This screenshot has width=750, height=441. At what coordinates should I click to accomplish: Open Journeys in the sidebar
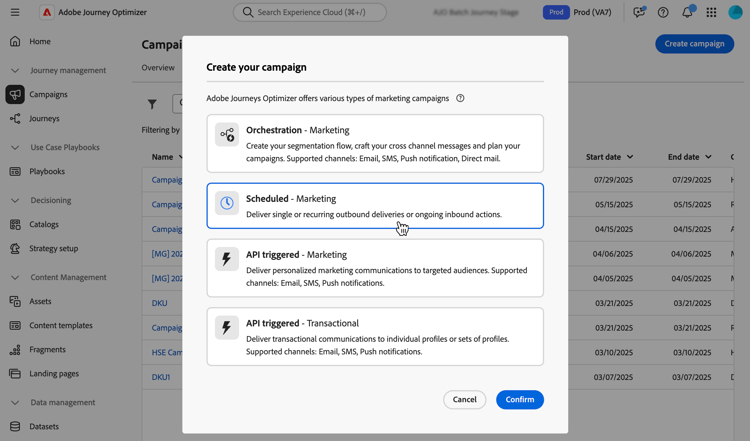click(x=44, y=119)
